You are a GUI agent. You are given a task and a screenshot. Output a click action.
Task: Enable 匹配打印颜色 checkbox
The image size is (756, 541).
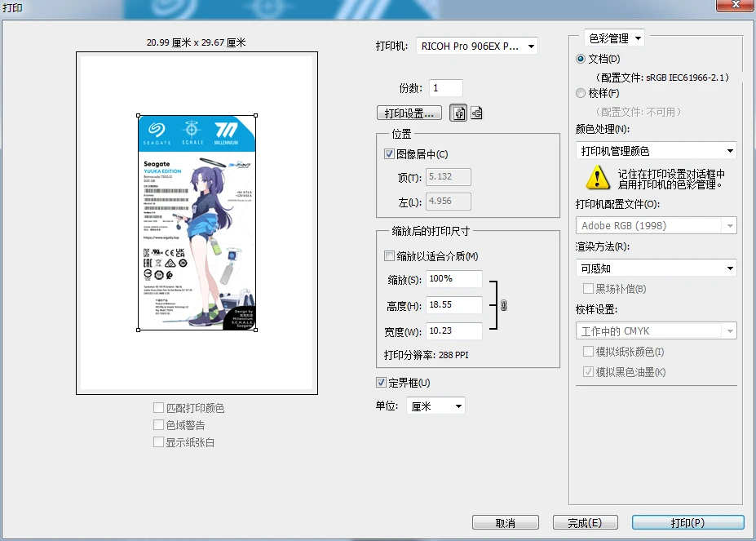[158, 408]
